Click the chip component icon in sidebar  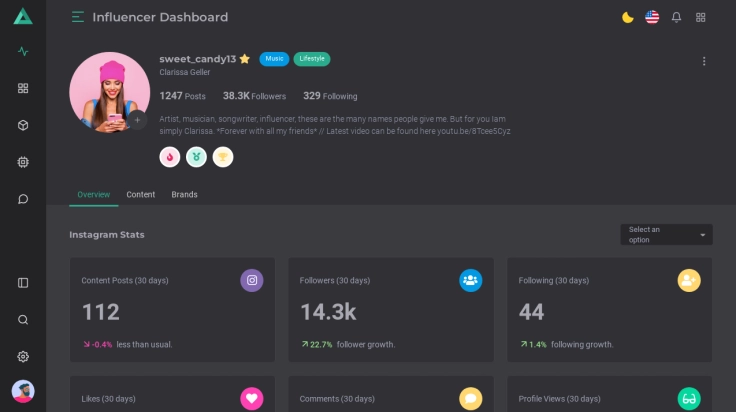(x=23, y=162)
